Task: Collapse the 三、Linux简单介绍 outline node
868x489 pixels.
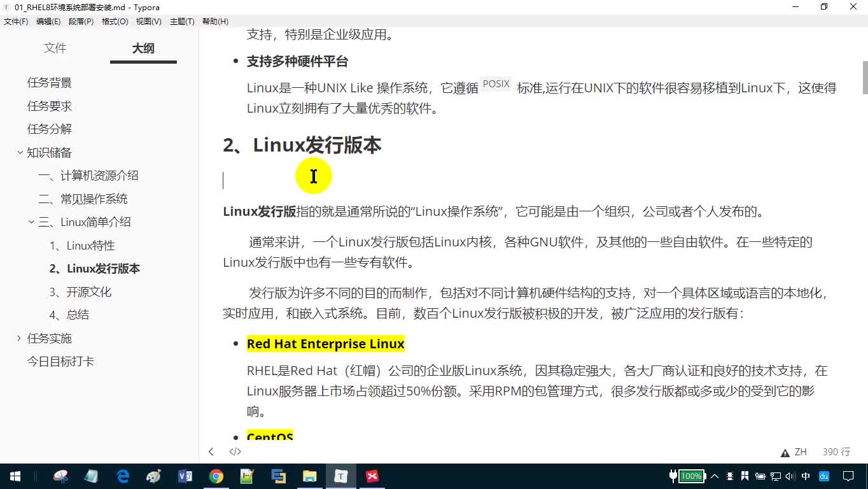Action: click(31, 222)
